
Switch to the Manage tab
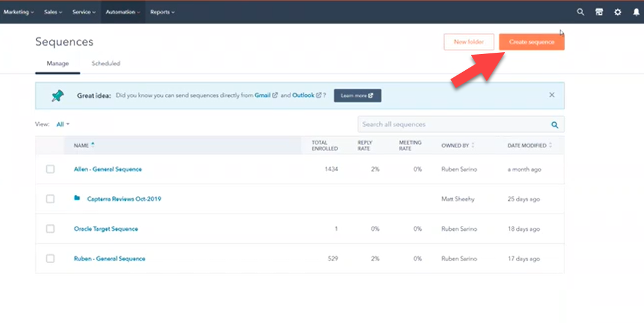click(57, 63)
